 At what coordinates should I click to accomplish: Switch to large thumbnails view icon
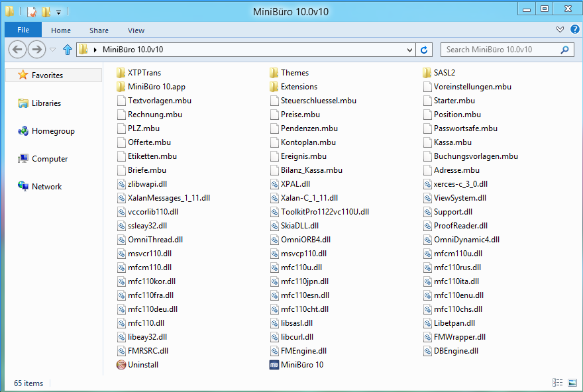coord(572,382)
